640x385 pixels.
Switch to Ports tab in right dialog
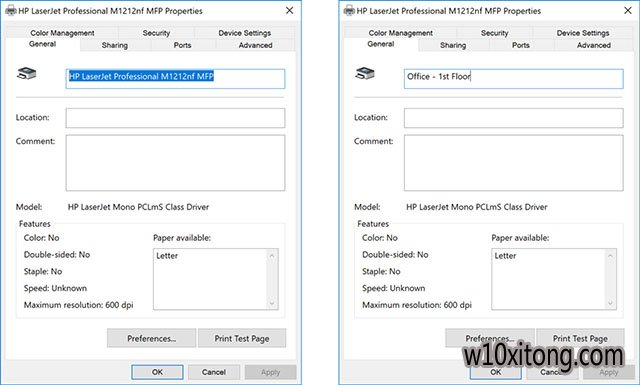(520, 45)
